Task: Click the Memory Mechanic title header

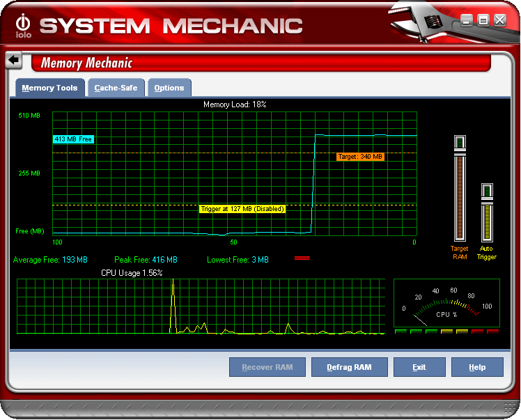Action: (x=87, y=63)
